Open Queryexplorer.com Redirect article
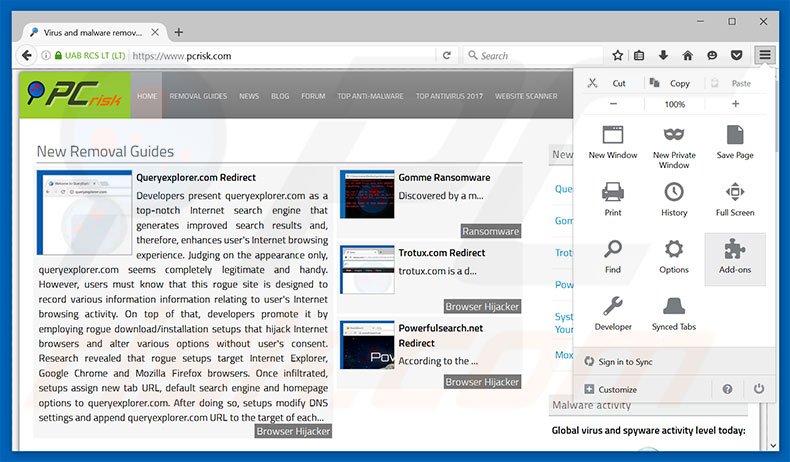This screenshot has width=790, height=462. [x=196, y=177]
